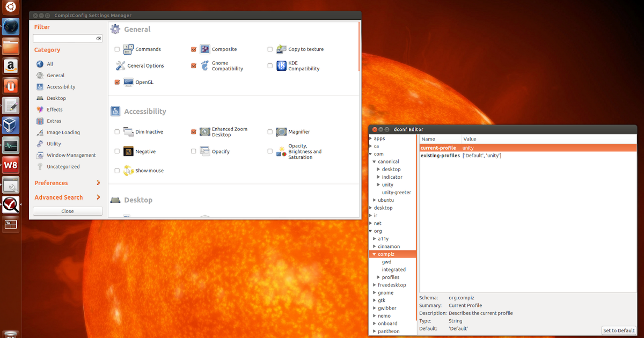The width and height of the screenshot is (644, 338).
Task: Enable KDE Compatibility checkbox
Action: point(270,66)
